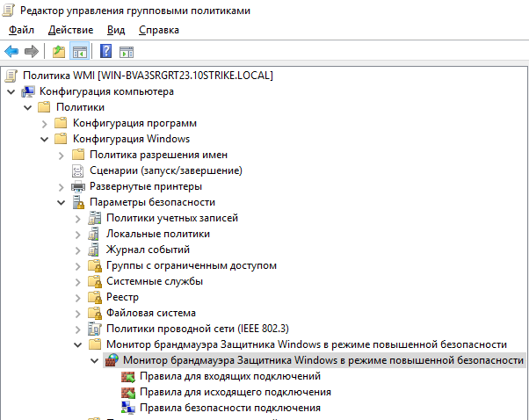Click the Политики folder icon
529x420 pixels.
point(44,107)
